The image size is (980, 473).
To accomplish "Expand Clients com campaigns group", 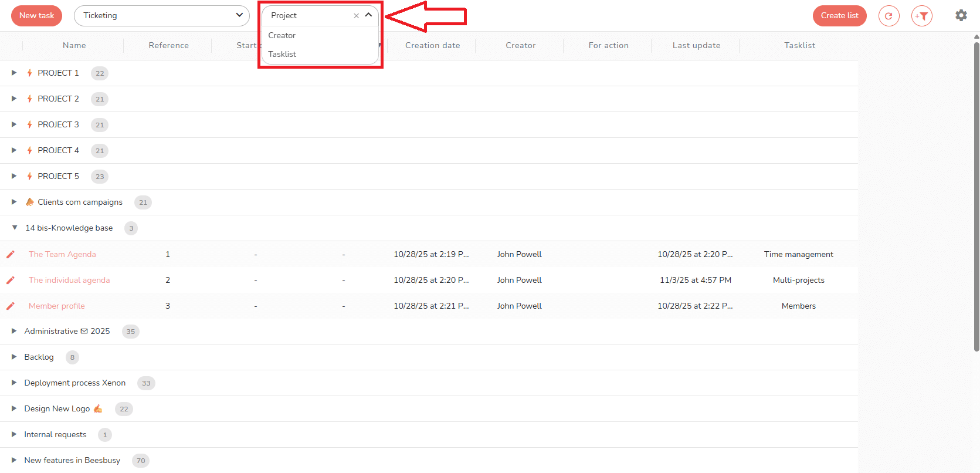I will pos(14,202).
